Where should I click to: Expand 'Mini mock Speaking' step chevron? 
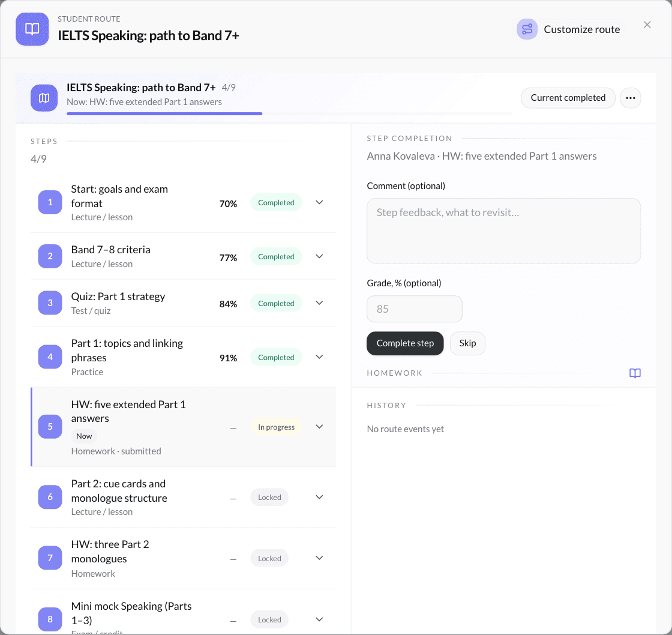(x=319, y=619)
